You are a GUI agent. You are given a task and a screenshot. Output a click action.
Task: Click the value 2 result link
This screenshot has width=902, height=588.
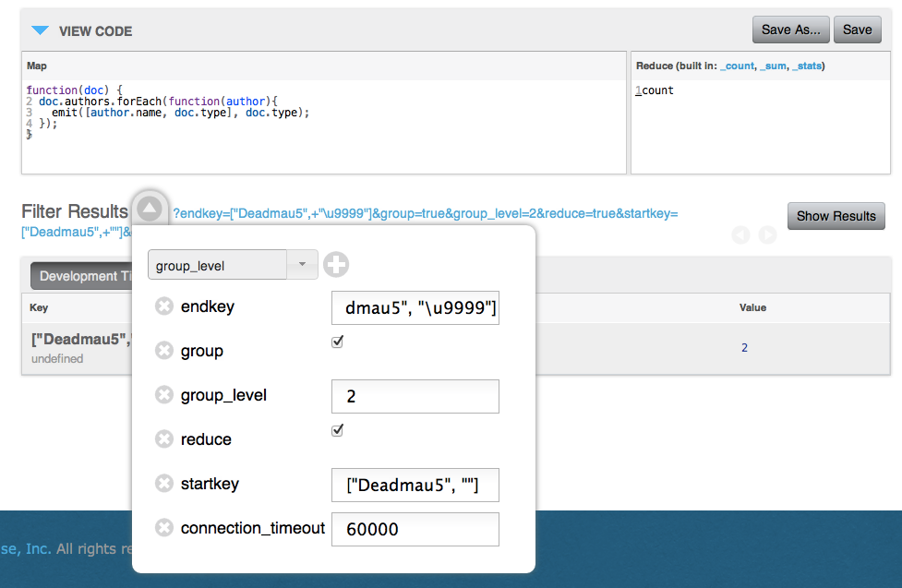(x=744, y=348)
